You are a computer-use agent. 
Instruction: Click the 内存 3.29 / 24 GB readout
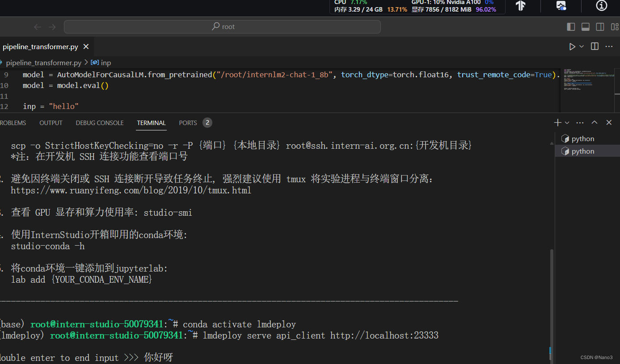click(x=371, y=9)
